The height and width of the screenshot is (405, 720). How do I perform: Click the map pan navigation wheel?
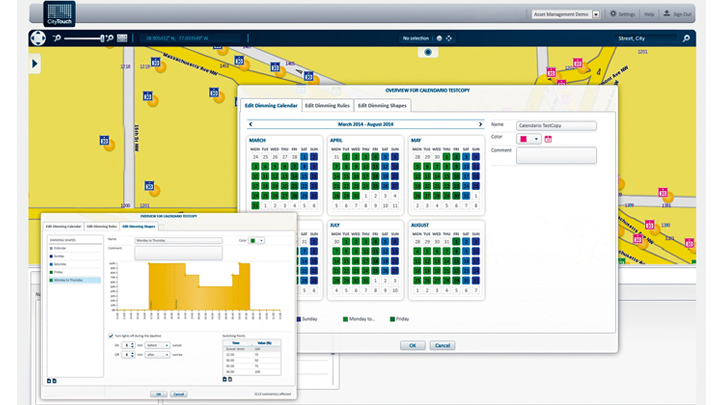[x=39, y=38]
